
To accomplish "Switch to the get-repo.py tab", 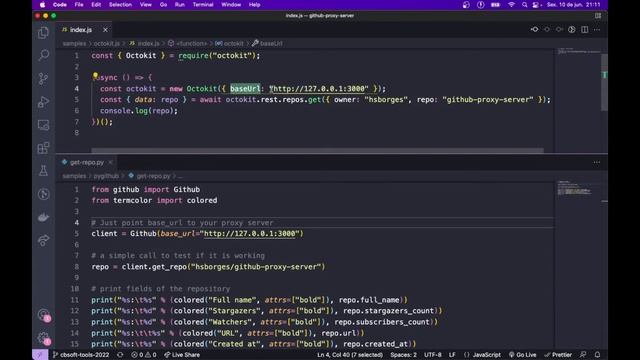I will pyautogui.click(x=87, y=162).
